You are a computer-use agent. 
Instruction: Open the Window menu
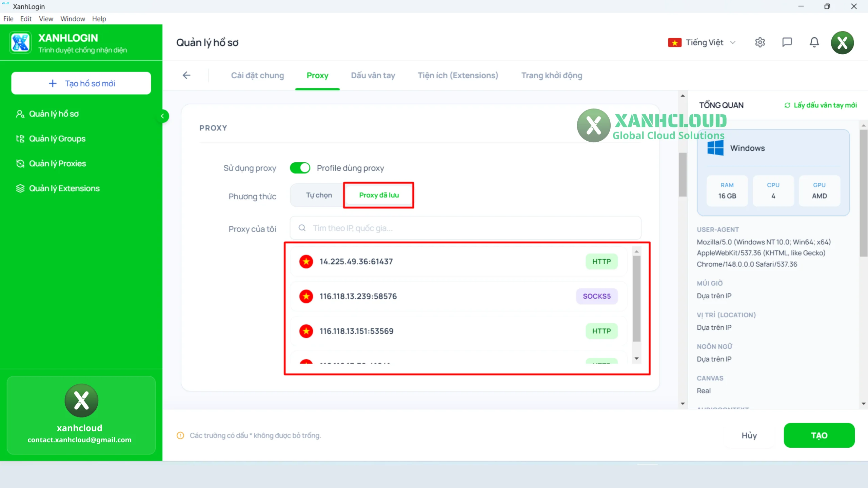pyautogui.click(x=73, y=19)
